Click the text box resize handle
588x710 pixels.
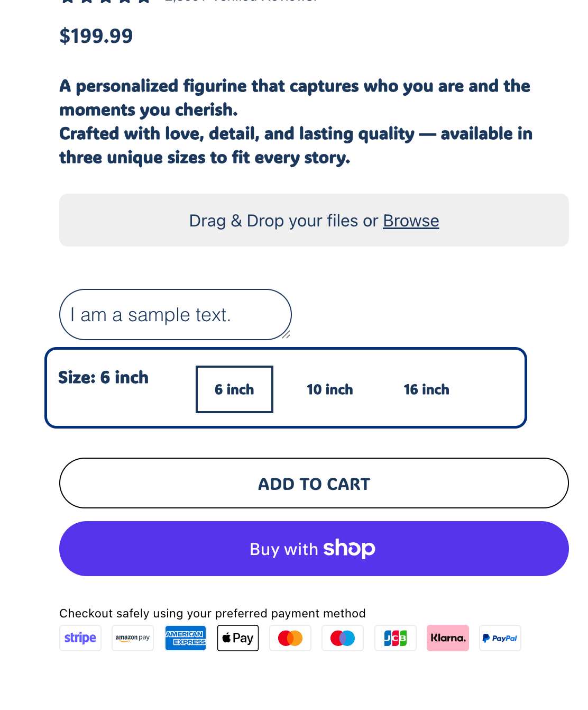(x=286, y=334)
